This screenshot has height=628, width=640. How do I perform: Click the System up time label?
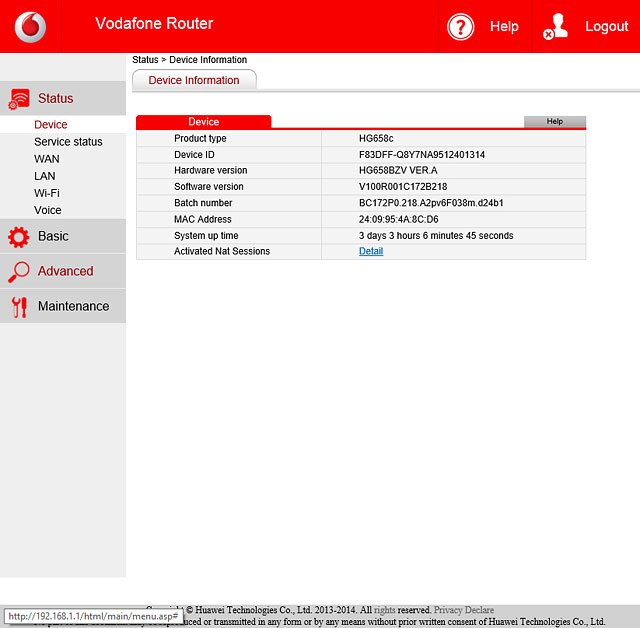point(206,235)
